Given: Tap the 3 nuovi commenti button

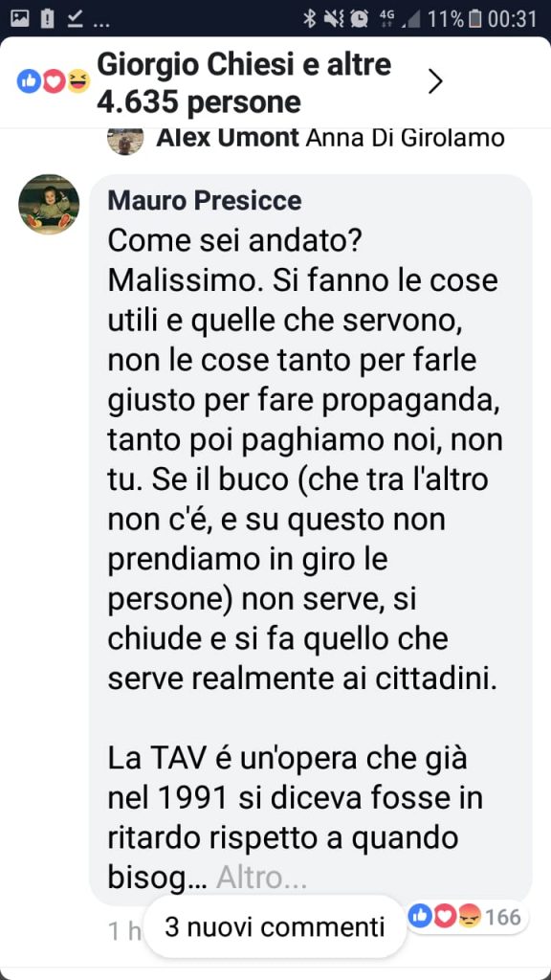Looking at the screenshot, I should coord(275,926).
